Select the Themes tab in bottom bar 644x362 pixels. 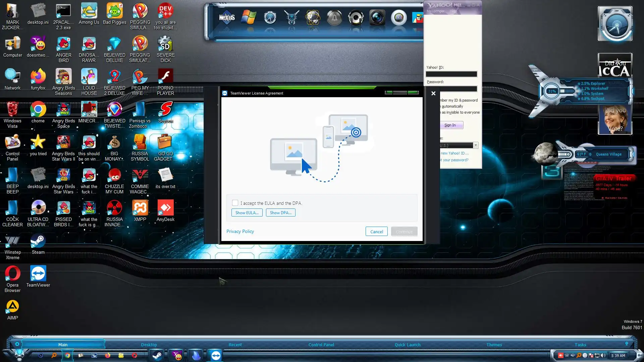click(x=494, y=345)
